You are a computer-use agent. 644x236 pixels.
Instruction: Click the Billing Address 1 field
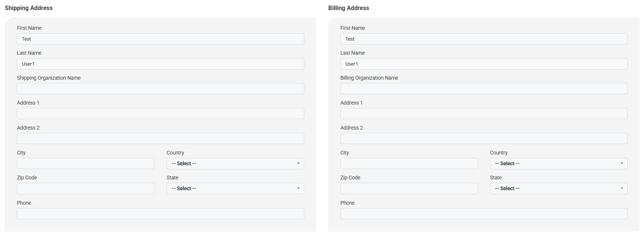pos(484,114)
